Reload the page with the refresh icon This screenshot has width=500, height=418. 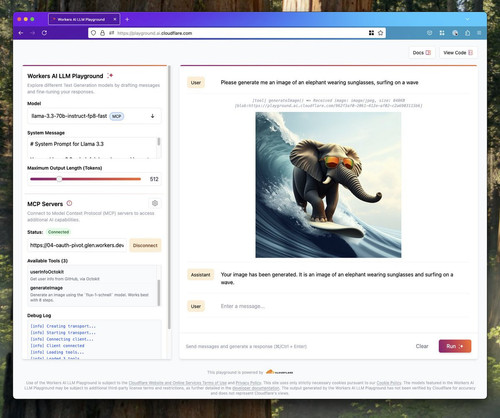[x=44, y=33]
